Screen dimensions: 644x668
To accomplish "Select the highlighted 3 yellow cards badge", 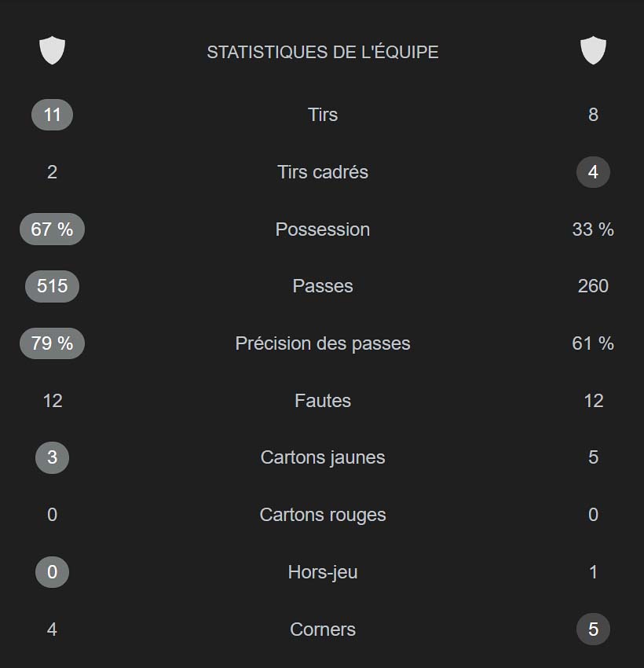I will pyautogui.click(x=52, y=457).
